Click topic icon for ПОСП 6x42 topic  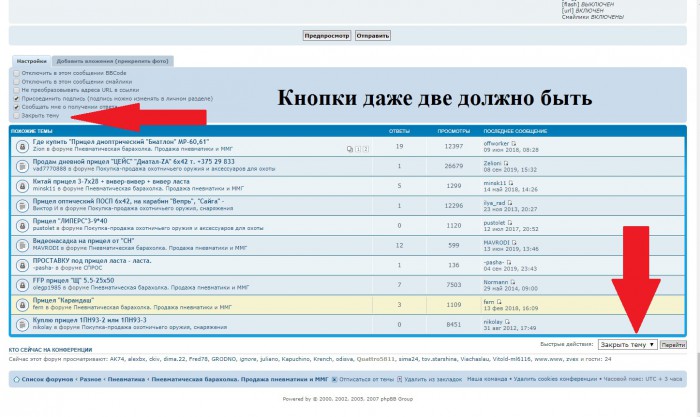pyautogui.click(x=22, y=206)
